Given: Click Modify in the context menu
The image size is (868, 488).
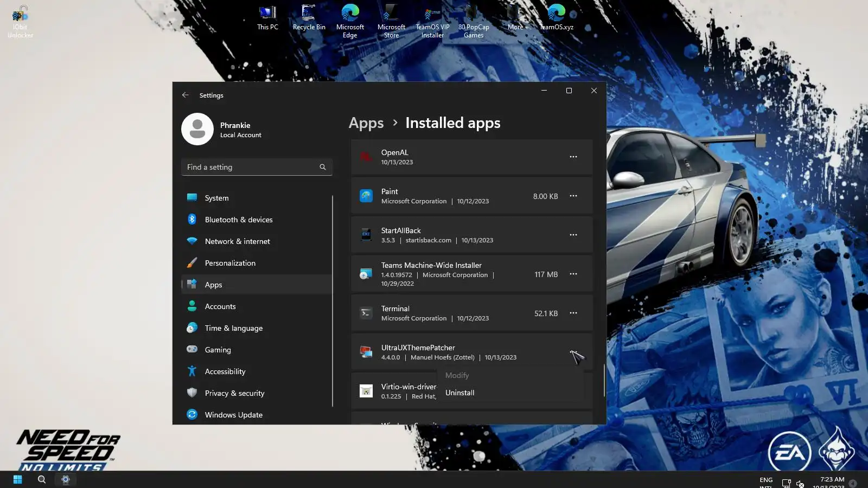Looking at the screenshot, I should pyautogui.click(x=510, y=375).
